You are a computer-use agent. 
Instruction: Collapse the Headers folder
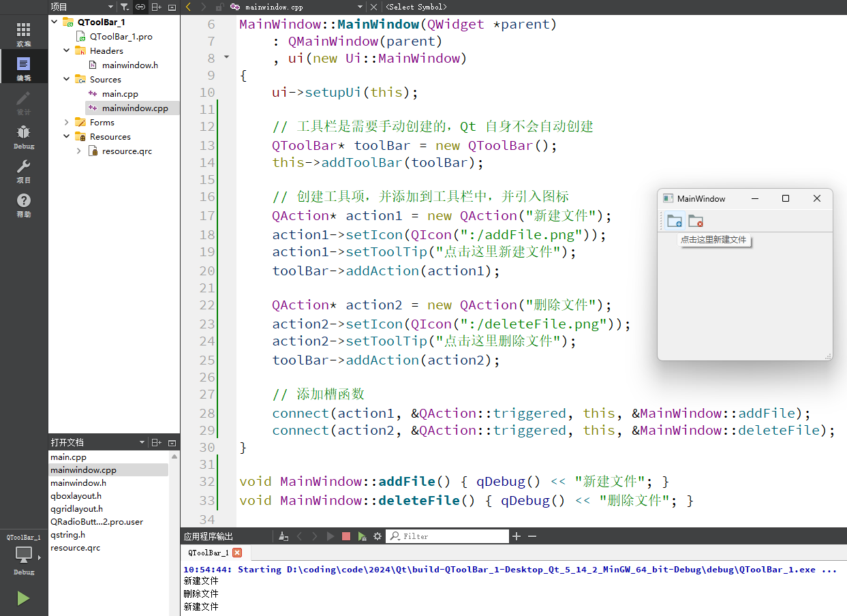66,50
